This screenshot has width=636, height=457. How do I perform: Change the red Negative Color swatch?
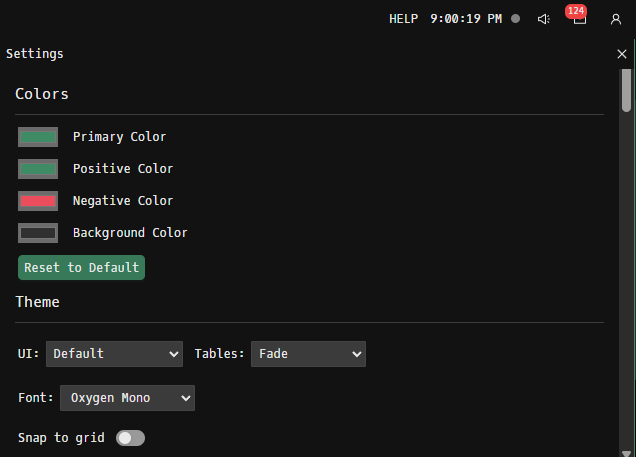pyautogui.click(x=38, y=201)
